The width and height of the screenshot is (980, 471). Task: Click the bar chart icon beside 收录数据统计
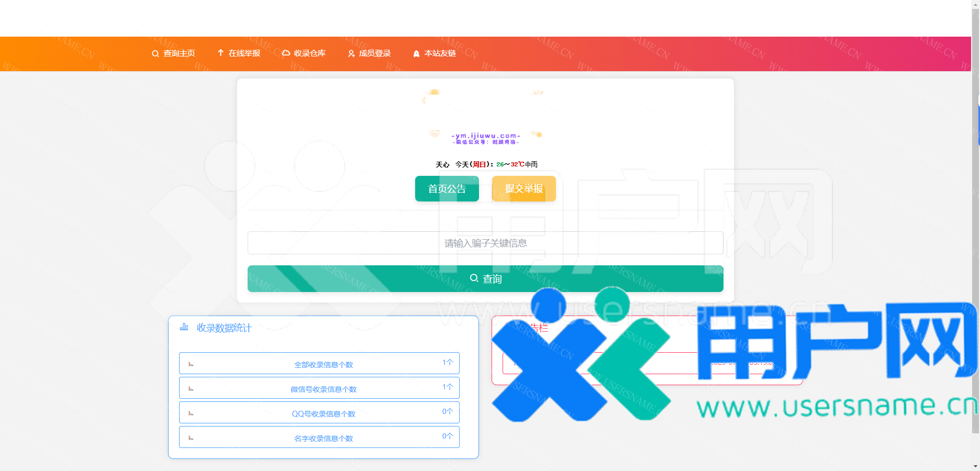(184, 327)
